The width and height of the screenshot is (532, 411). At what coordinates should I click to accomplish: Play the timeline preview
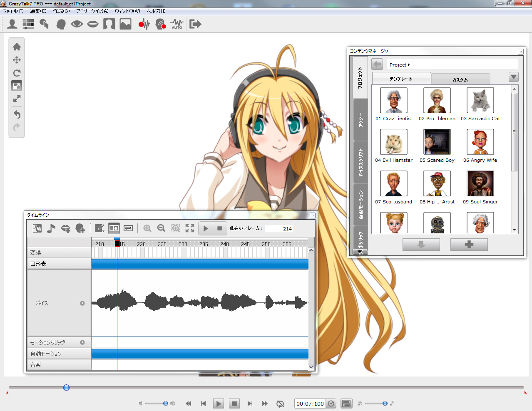pos(206,228)
